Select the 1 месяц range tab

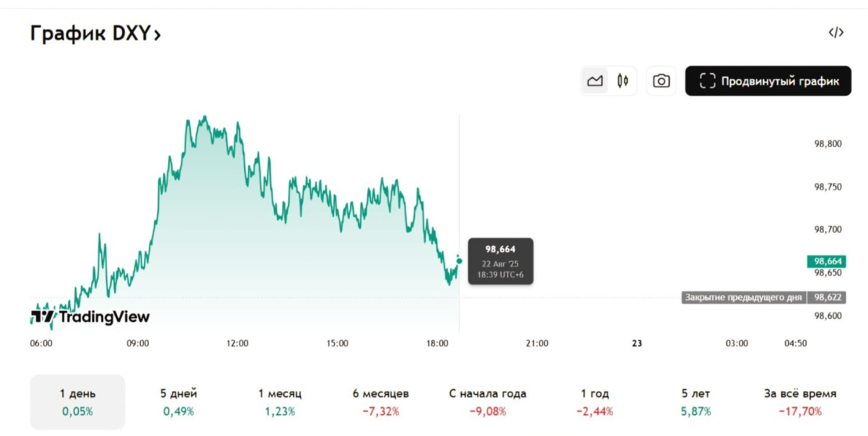pos(280,402)
